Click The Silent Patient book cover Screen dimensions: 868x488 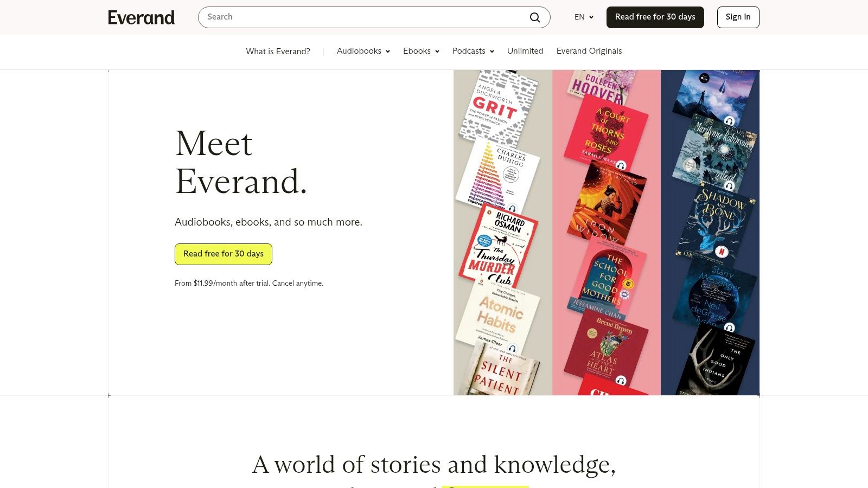[x=500, y=374]
